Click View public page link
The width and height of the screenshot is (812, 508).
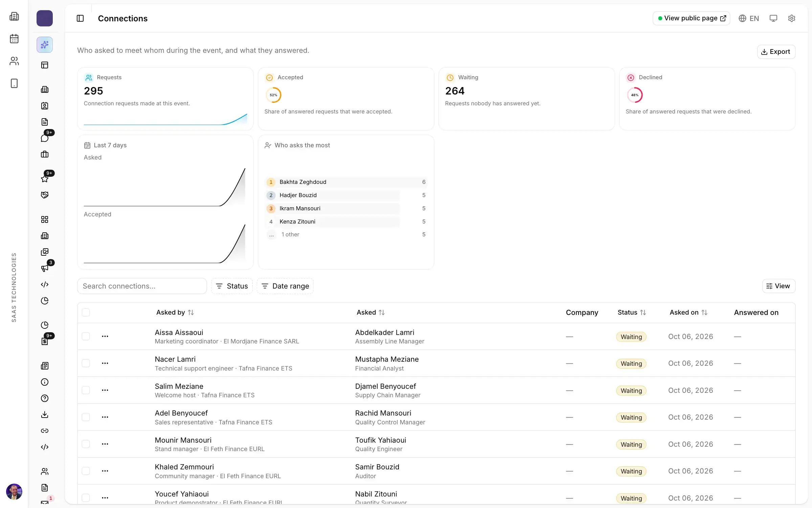click(x=691, y=18)
